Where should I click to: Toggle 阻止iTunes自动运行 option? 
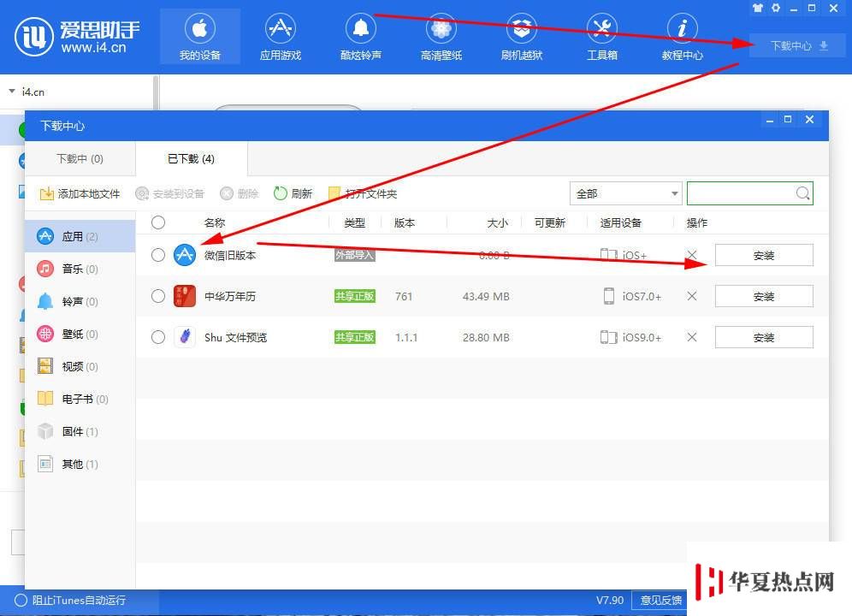point(71,601)
